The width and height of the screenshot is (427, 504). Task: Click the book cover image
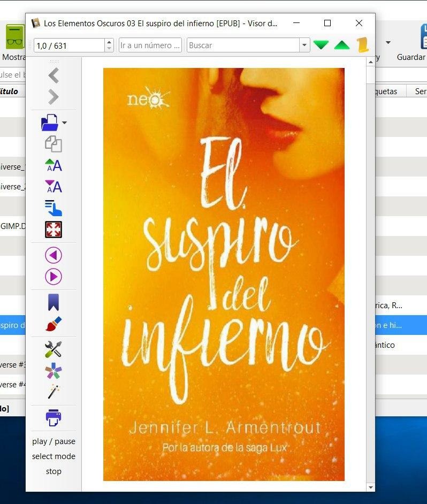[224, 274]
